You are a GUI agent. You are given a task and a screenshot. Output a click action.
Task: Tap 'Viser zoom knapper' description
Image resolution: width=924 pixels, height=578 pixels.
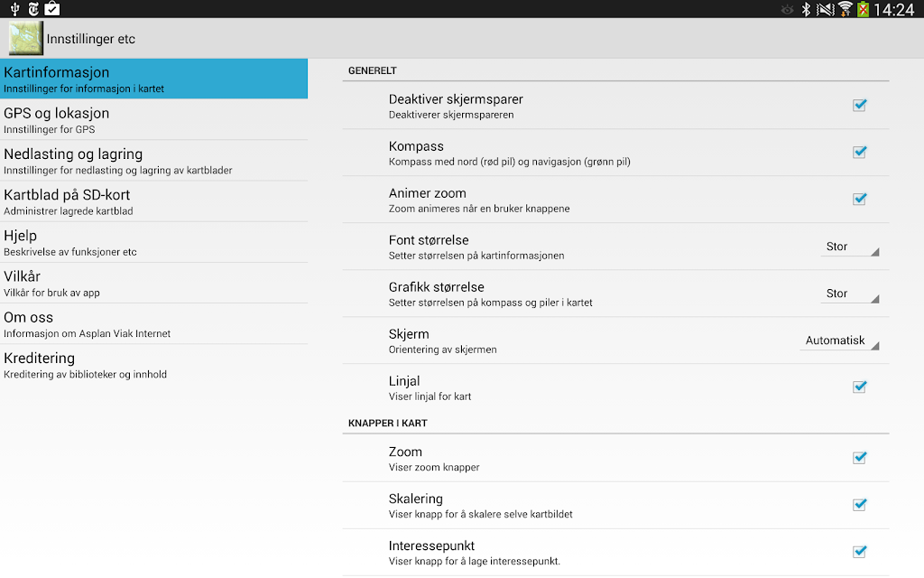coord(434,467)
